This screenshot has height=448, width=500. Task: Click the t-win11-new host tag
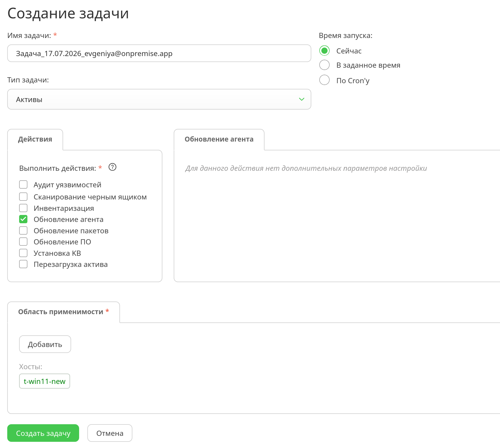pos(44,381)
